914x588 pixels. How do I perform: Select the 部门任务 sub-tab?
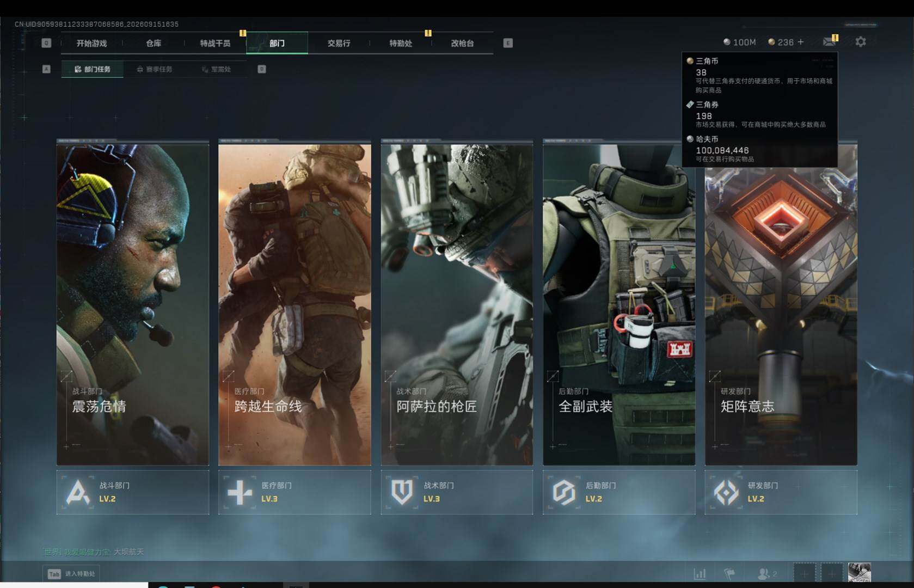click(92, 69)
